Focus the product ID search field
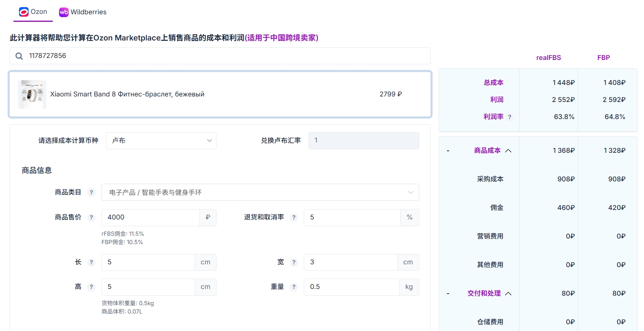Viewport: 644px width, 331px height. click(x=220, y=56)
